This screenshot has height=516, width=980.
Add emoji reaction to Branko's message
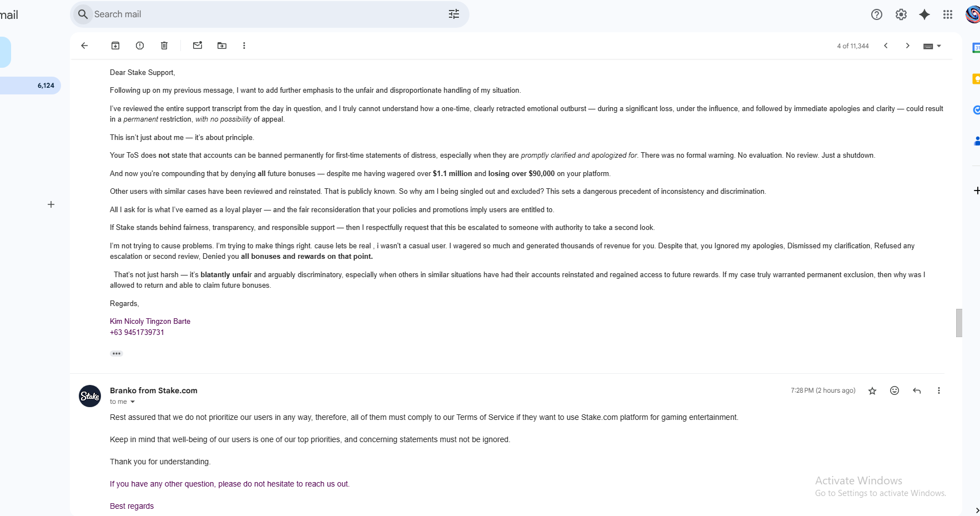pos(895,390)
